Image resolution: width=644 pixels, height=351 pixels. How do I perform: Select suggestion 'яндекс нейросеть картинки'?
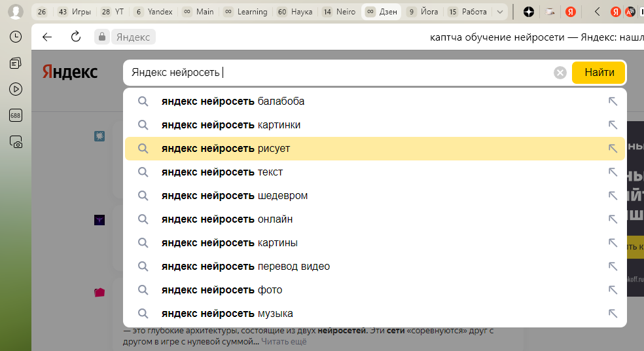pyautogui.click(x=374, y=124)
